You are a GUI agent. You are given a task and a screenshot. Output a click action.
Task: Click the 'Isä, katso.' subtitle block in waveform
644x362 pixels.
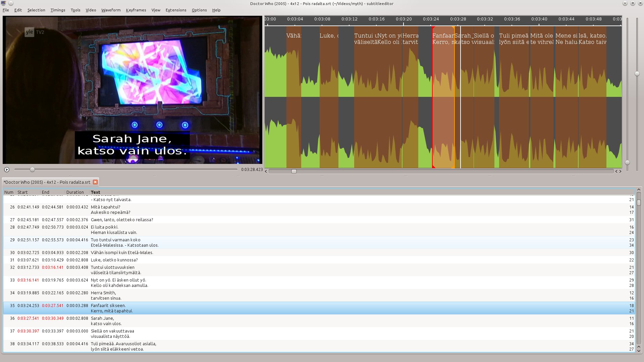(x=592, y=97)
